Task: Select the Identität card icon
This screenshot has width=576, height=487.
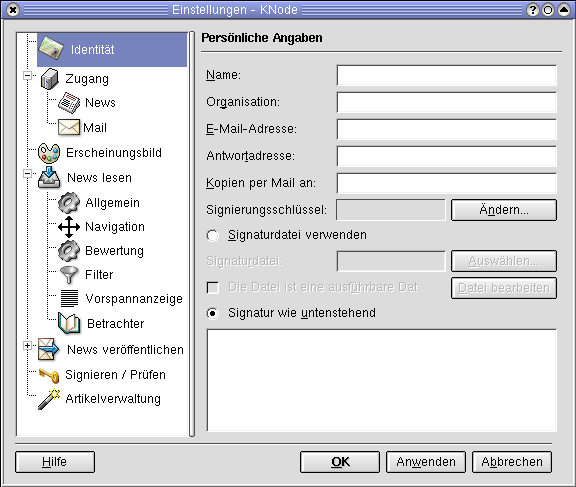Action: pyautogui.click(x=51, y=49)
